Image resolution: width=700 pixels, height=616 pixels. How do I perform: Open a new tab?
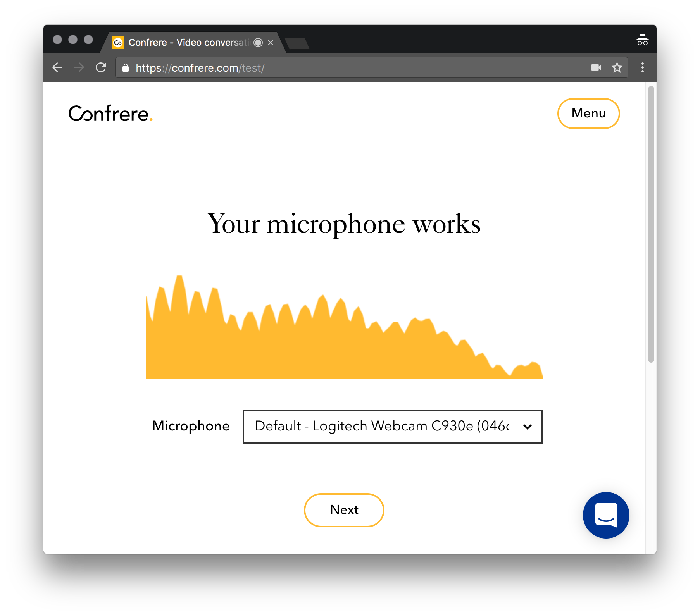click(x=297, y=43)
